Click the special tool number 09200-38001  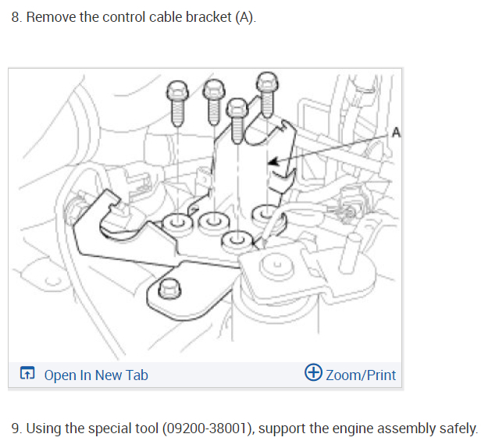click(x=206, y=428)
